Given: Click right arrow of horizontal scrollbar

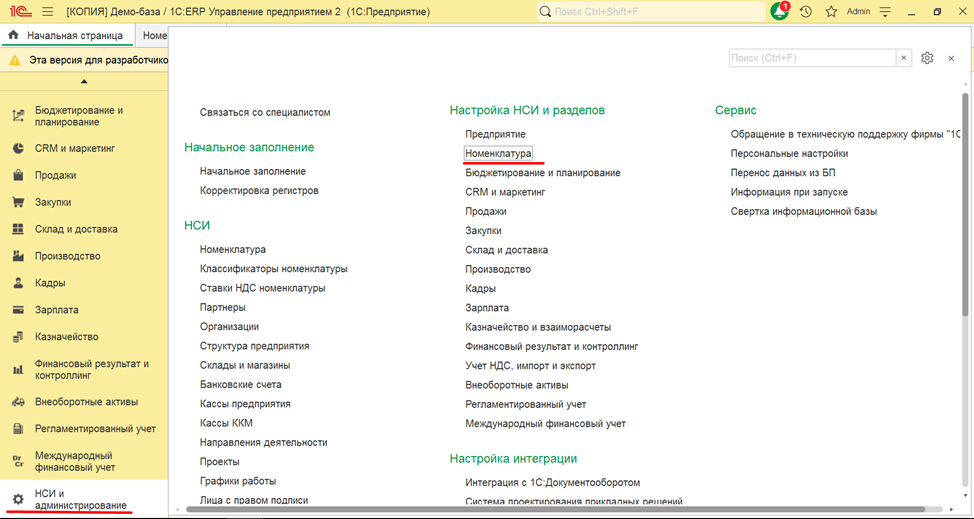Looking at the screenshot, I should [x=952, y=509].
